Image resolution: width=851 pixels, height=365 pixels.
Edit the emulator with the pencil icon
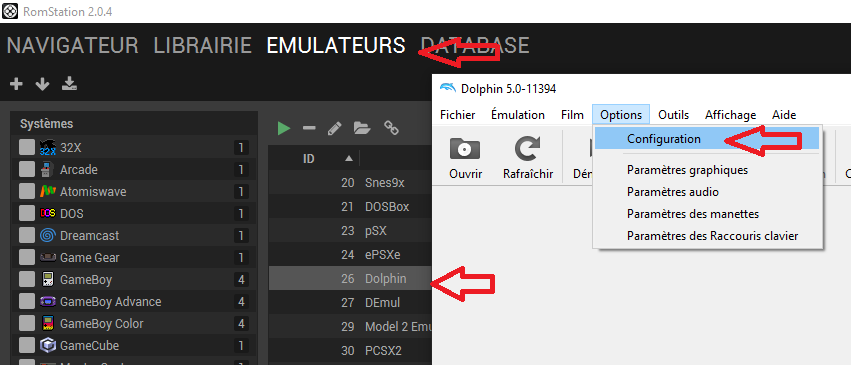335,128
